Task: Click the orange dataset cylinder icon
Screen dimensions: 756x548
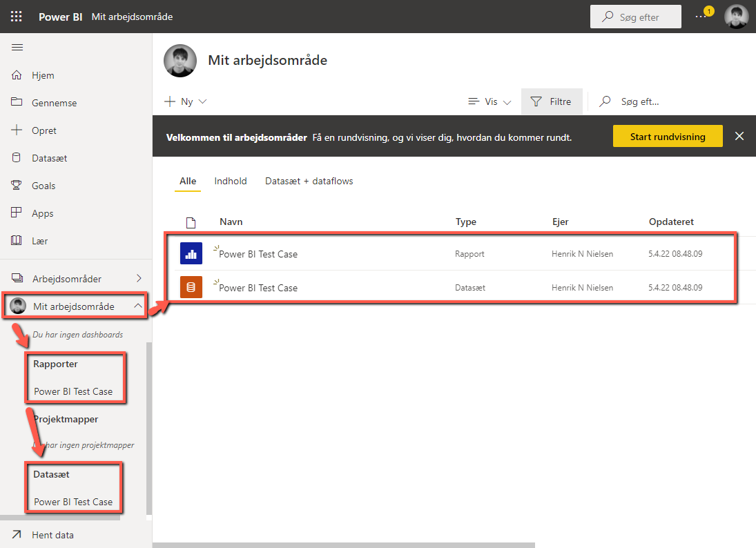Action: [191, 287]
